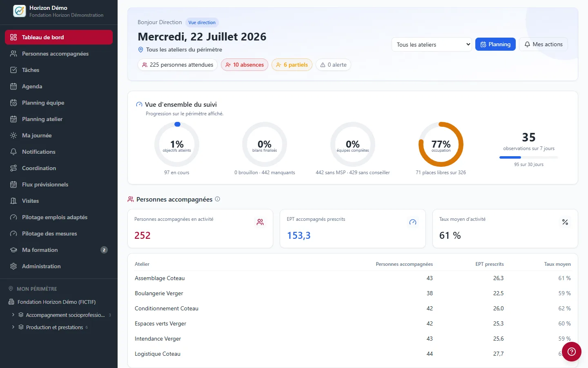The width and height of the screenshot is (588, 368).
Task: Click the Pilotage emplois adaptés gauge icon
Action: 13,217
